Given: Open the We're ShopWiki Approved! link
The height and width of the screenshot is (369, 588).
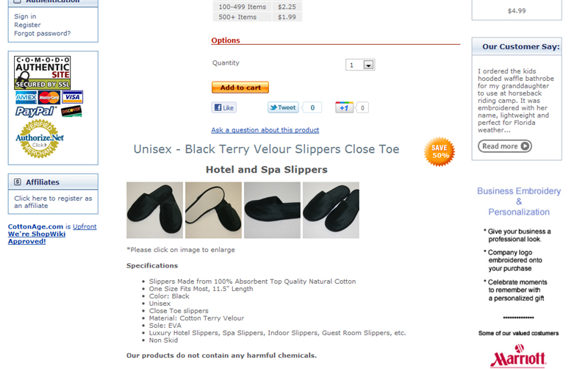Looking at the screenshot, I should (x=37, y=237).
